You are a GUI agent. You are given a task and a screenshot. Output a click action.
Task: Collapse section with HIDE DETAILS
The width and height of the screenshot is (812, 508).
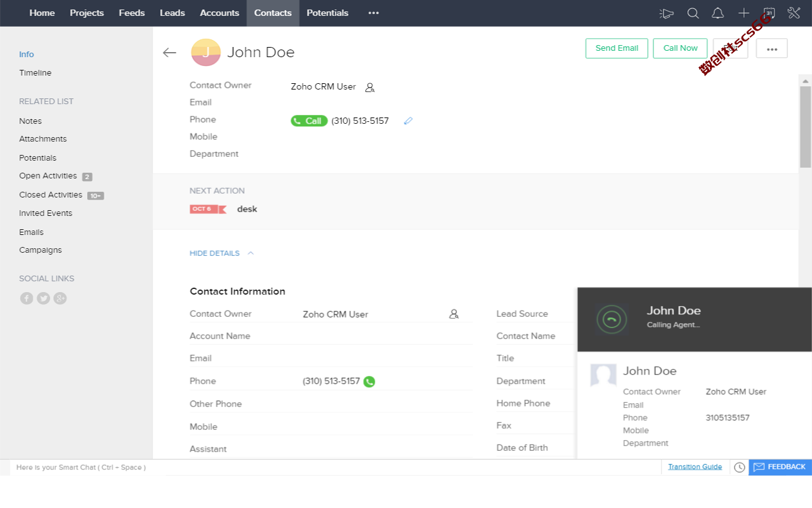click(222, 253)
